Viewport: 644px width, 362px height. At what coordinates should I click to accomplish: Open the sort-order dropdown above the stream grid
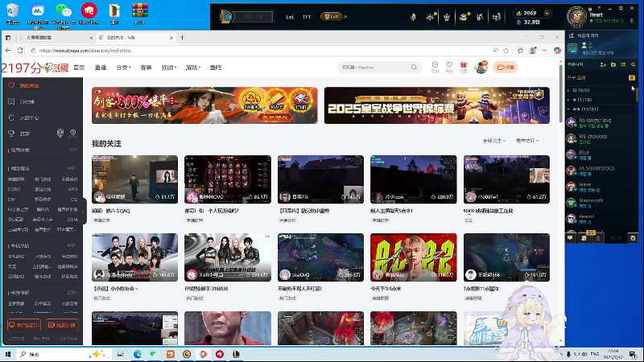coord(527,141)
